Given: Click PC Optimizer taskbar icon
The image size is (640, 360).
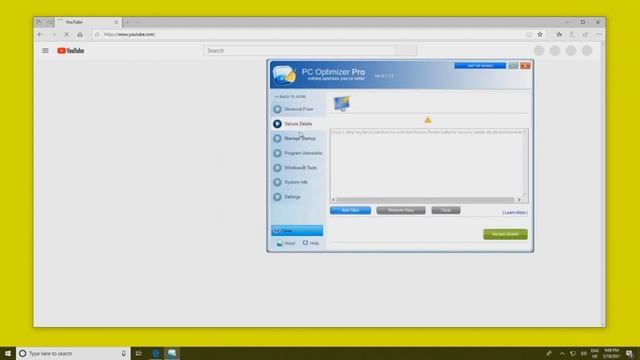Looking at the screenshot, I should pos(172,353).
